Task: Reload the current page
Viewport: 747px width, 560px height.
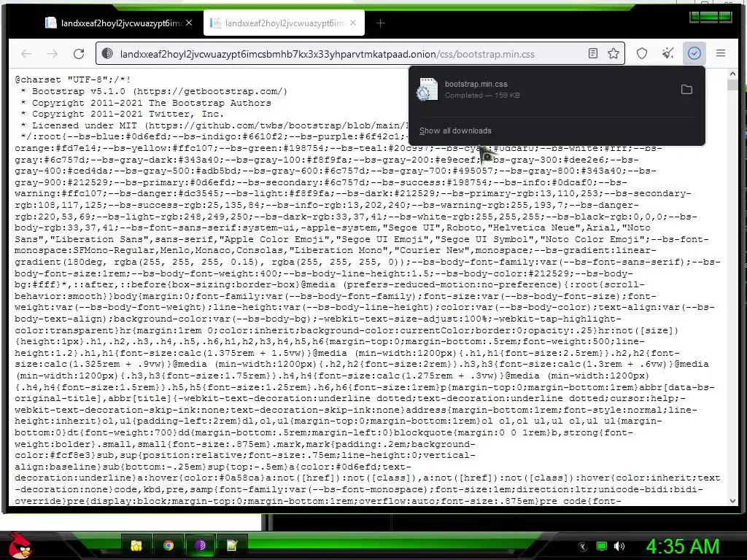Action: [x=79, y=54]
